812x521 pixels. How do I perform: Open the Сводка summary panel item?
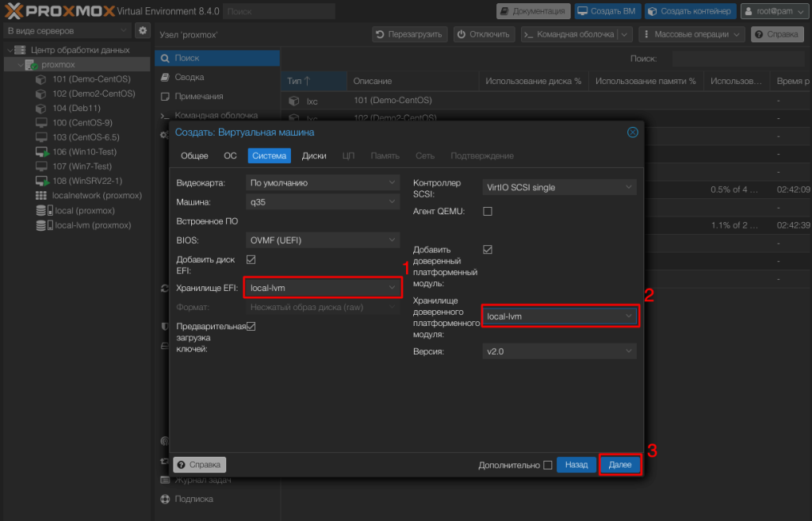point(190,77)
